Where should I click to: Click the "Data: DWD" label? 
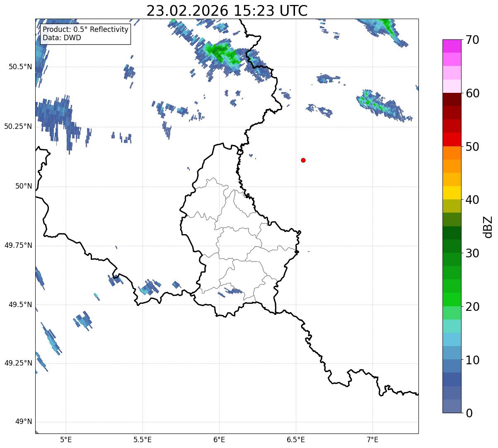(62, 38)
